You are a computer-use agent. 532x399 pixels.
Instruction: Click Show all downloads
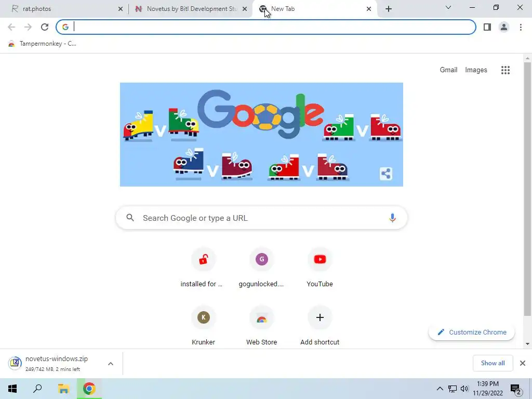coord(493,363)
